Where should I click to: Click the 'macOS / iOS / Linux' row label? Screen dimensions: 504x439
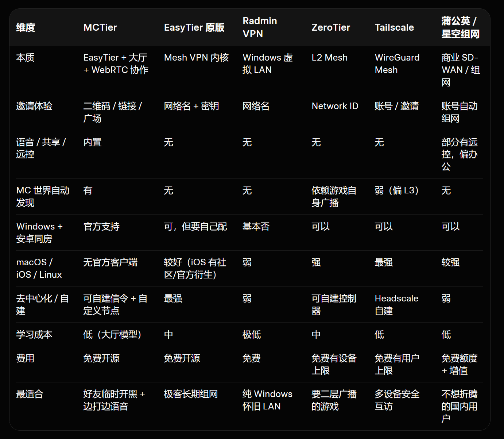39,269
